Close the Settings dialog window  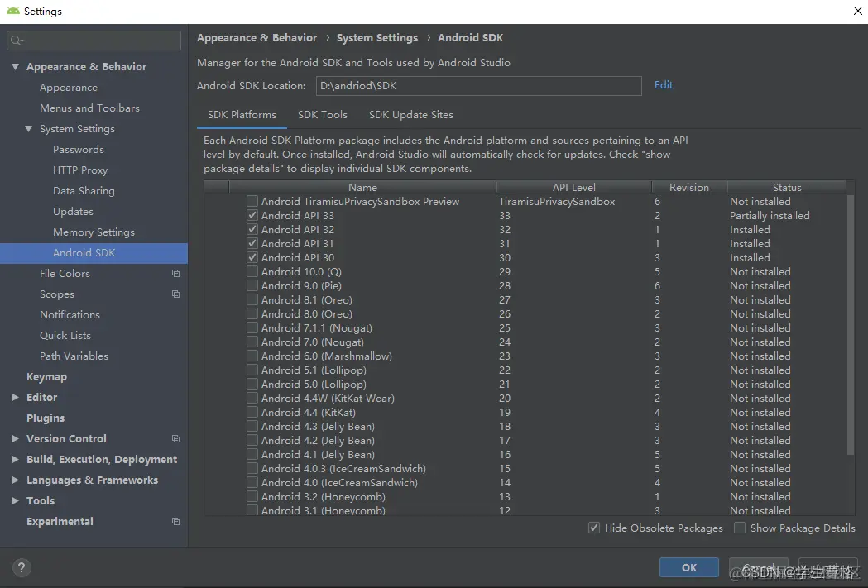click(x=857, y=11)
